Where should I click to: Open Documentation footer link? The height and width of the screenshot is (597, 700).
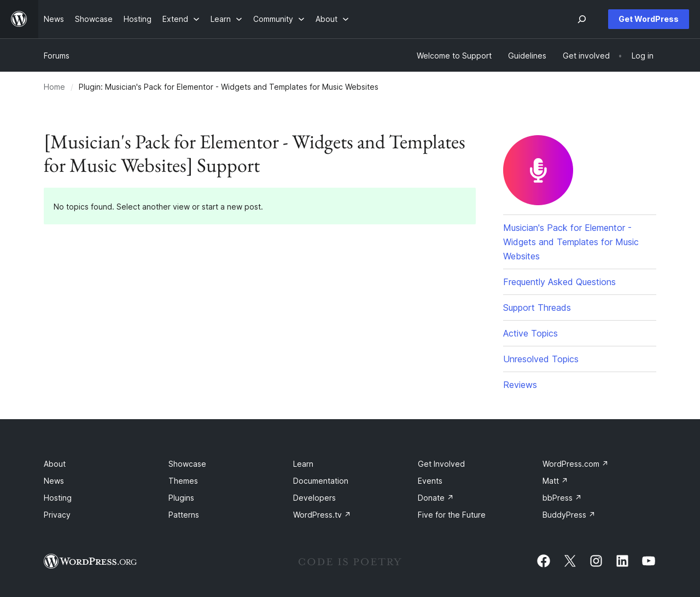320,481
